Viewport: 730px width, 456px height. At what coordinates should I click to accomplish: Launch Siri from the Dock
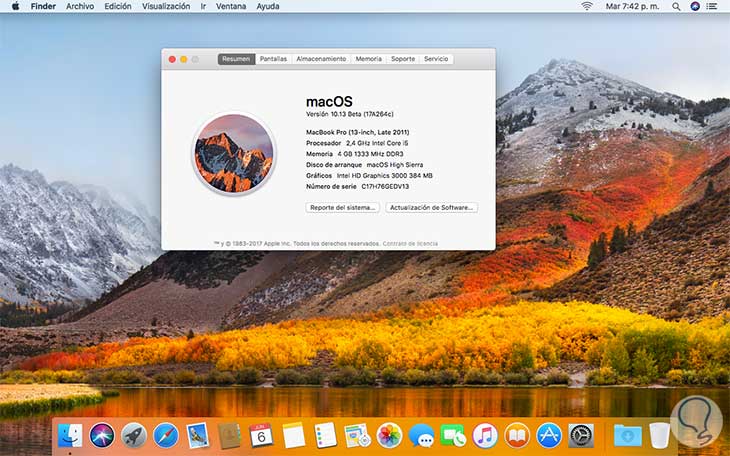(x=102, y=436)
